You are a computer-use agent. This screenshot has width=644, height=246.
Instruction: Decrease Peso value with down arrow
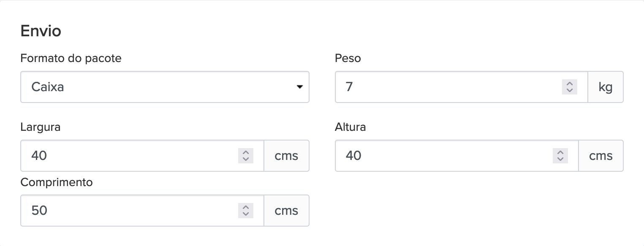click(570, 90)
